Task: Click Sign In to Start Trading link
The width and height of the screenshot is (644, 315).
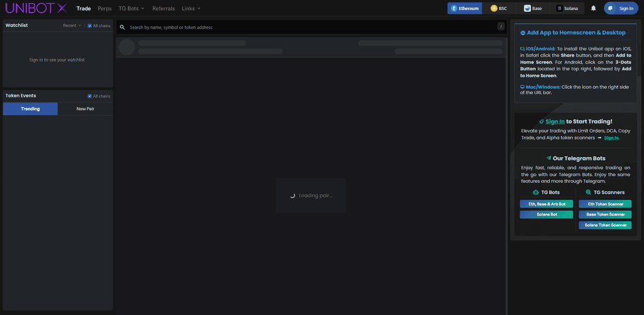Action: [555, 121]
